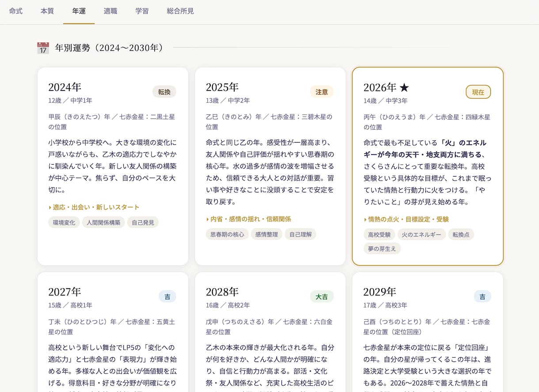Select the 転換点 tag
The width and height of the screenshot is (539, 392).
(461, 234)
